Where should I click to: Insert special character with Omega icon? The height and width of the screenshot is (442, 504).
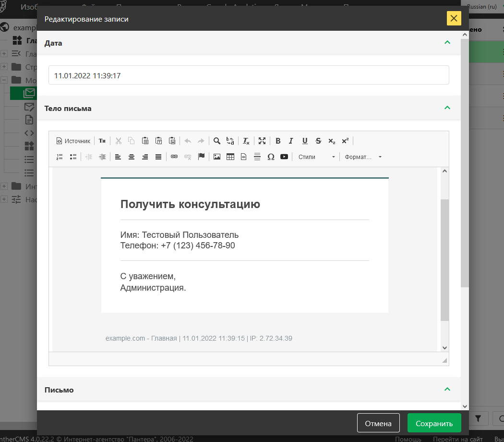coord(271,157)
